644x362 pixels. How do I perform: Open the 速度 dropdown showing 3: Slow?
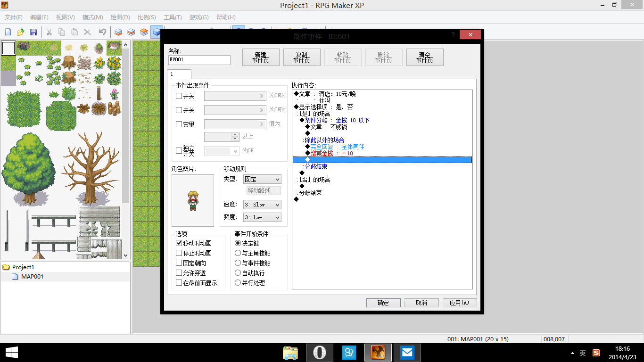(x=262, y=205)
